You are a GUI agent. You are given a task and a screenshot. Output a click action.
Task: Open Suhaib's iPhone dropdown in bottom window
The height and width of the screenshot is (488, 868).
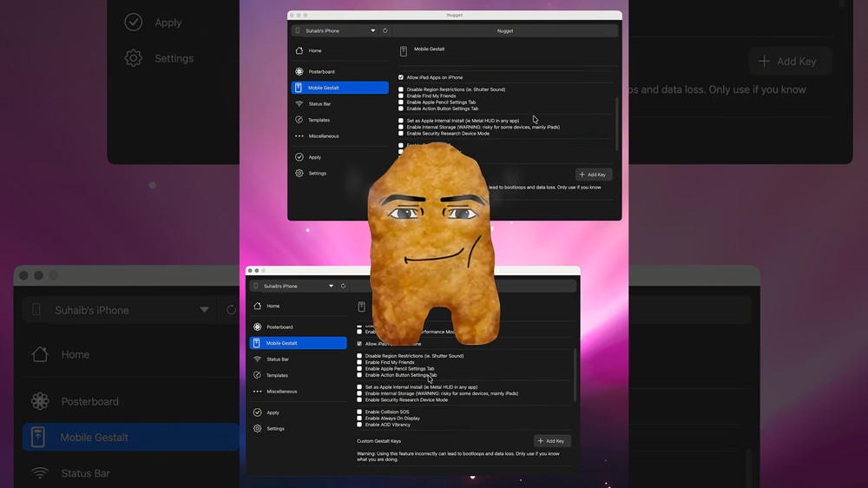coord(293,286)
